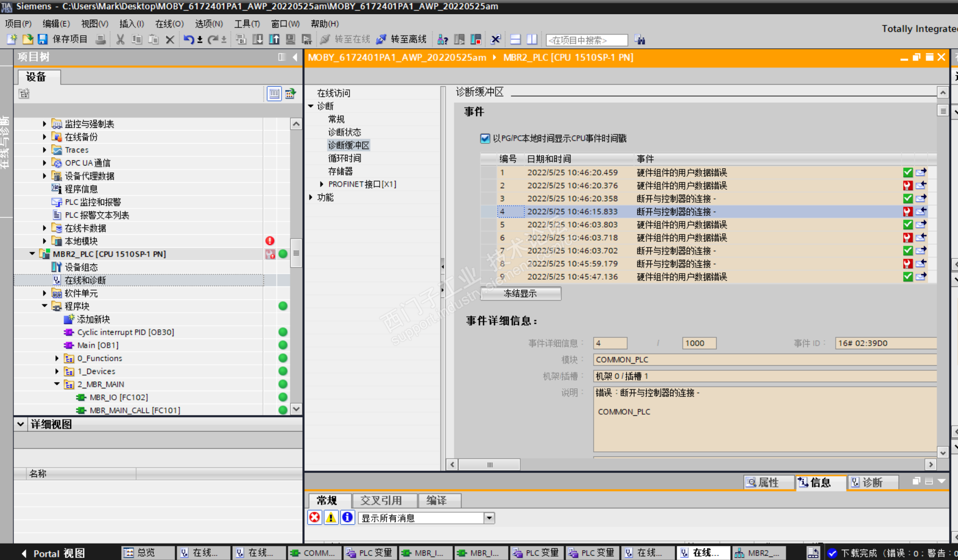Open the 视图(V) menu
Screen dimensions: 958x560
coord(94,24)
